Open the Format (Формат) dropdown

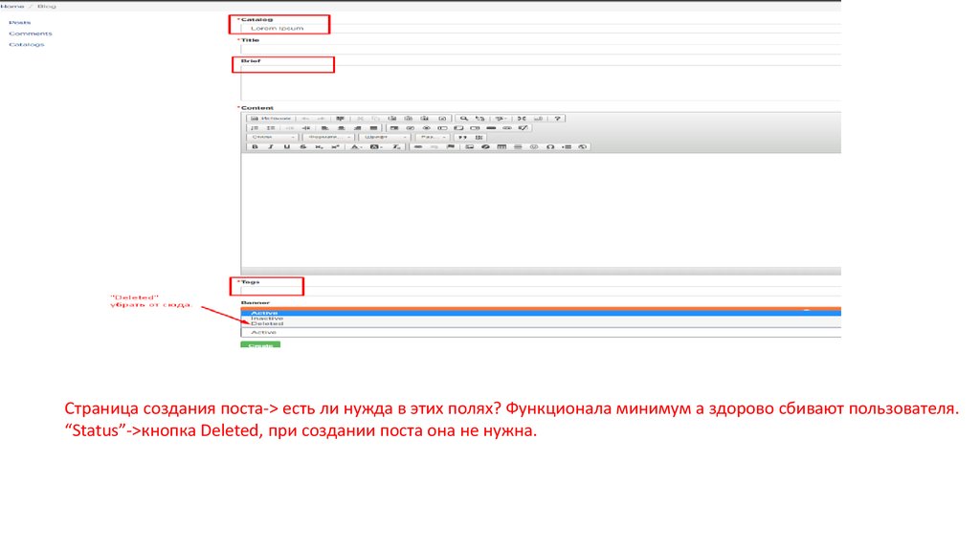(x=329, y=137)
